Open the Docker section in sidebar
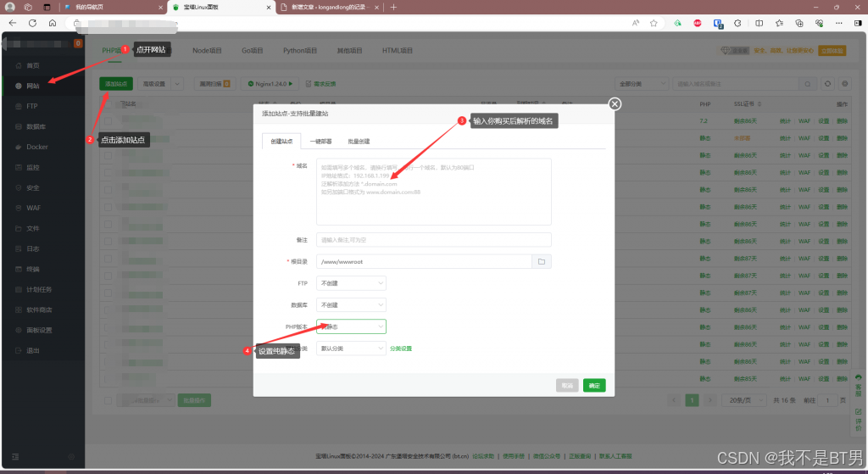The width and height of the screenshot is (868, 474). tap(36, 147)
